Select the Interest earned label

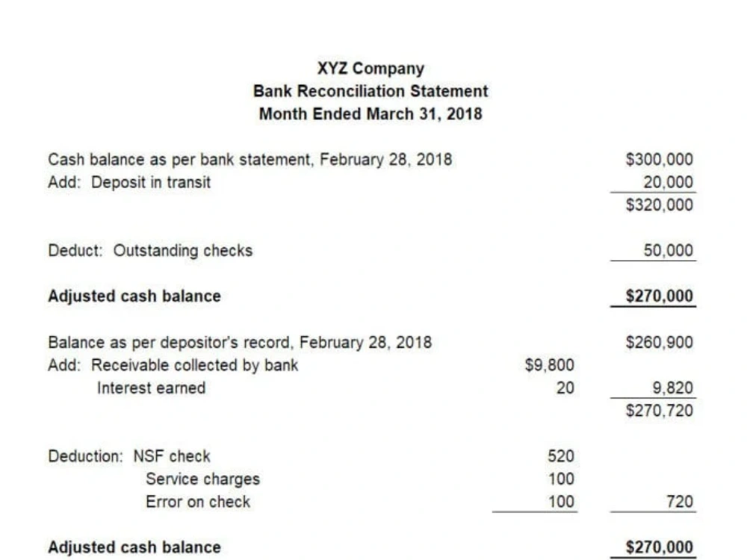coord(152,388)
